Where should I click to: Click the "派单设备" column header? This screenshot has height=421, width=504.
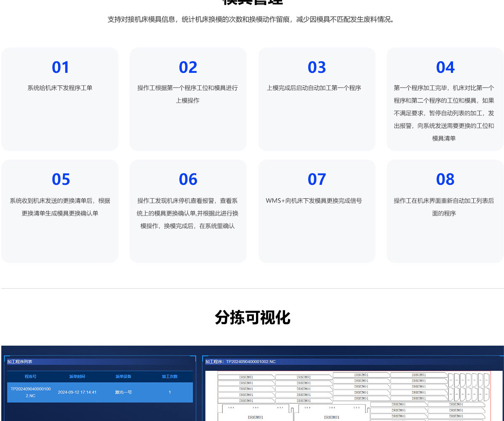click(x=123, y=376)
